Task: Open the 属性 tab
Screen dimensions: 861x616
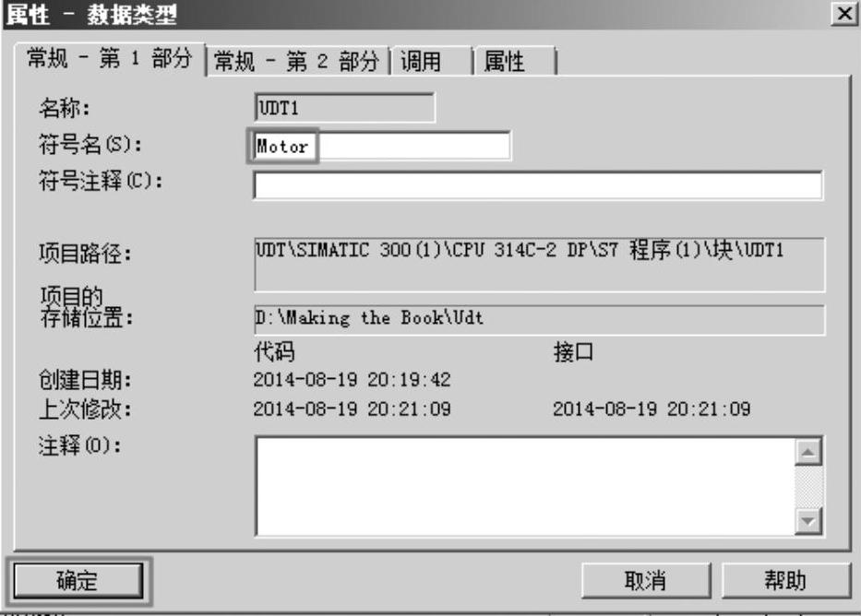Action: pos(515,62)
